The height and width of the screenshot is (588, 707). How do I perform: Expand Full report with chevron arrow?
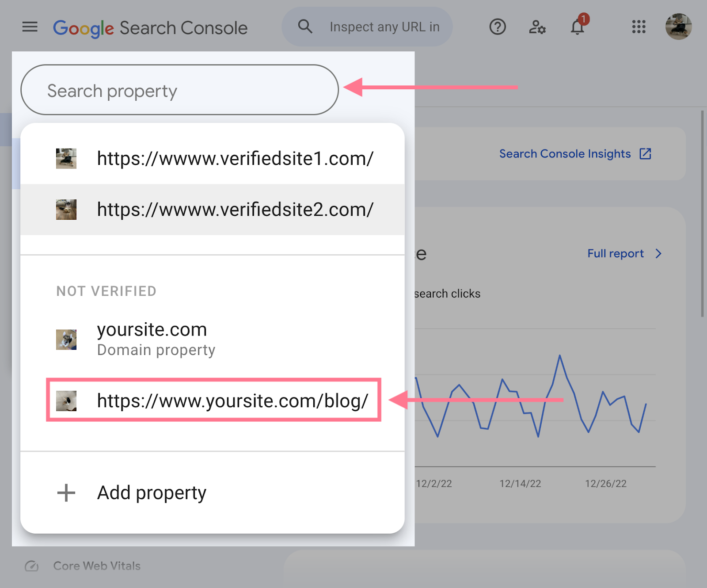658,253
